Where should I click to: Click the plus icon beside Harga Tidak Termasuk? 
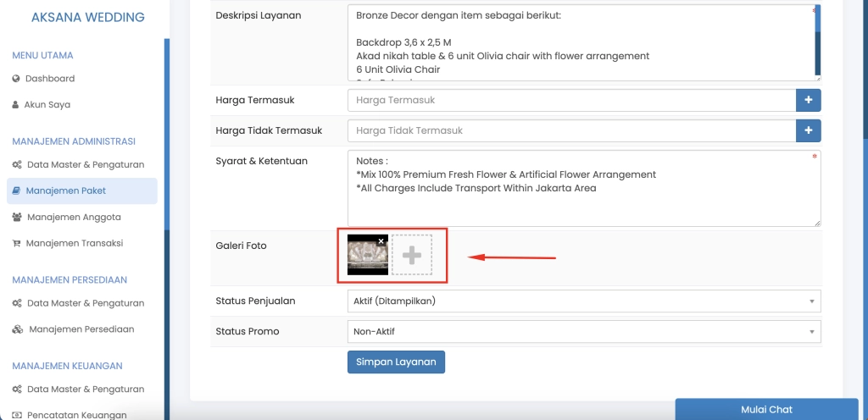808,130
